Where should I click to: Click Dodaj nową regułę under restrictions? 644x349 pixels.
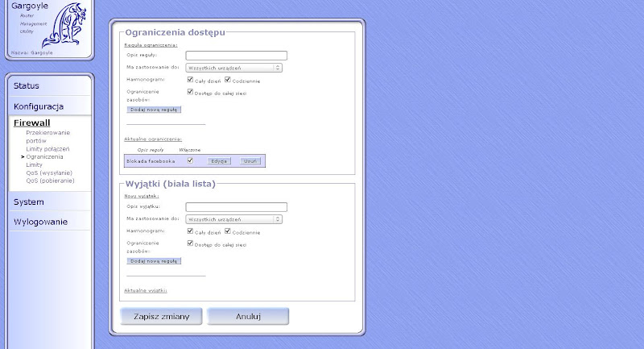(x=154, y=110)
